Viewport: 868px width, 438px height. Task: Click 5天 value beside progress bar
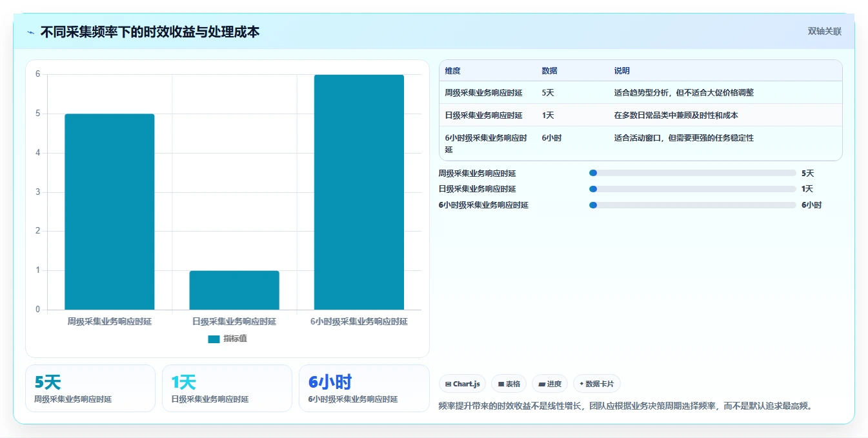(x=807, y=174)
